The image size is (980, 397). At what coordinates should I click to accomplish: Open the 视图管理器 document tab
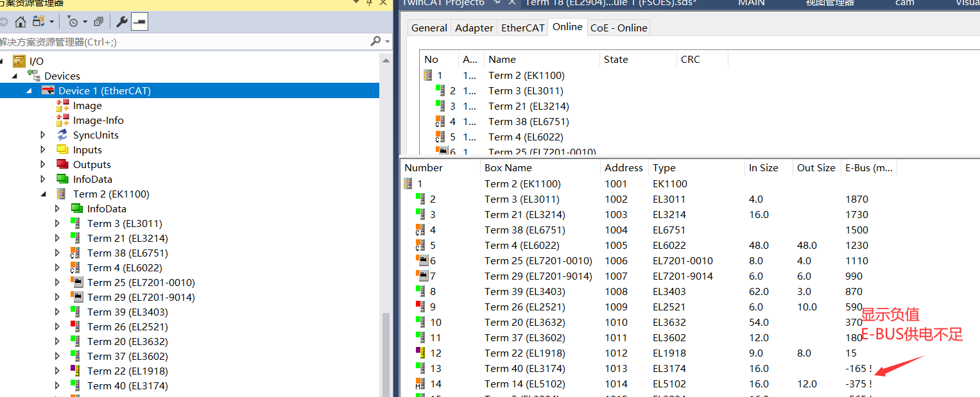click(830, 3)
